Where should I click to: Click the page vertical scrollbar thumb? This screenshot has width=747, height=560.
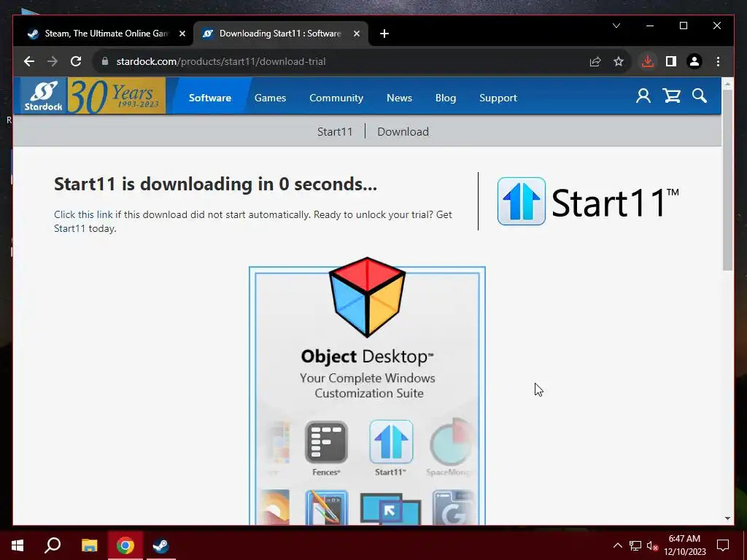[727, 180]
